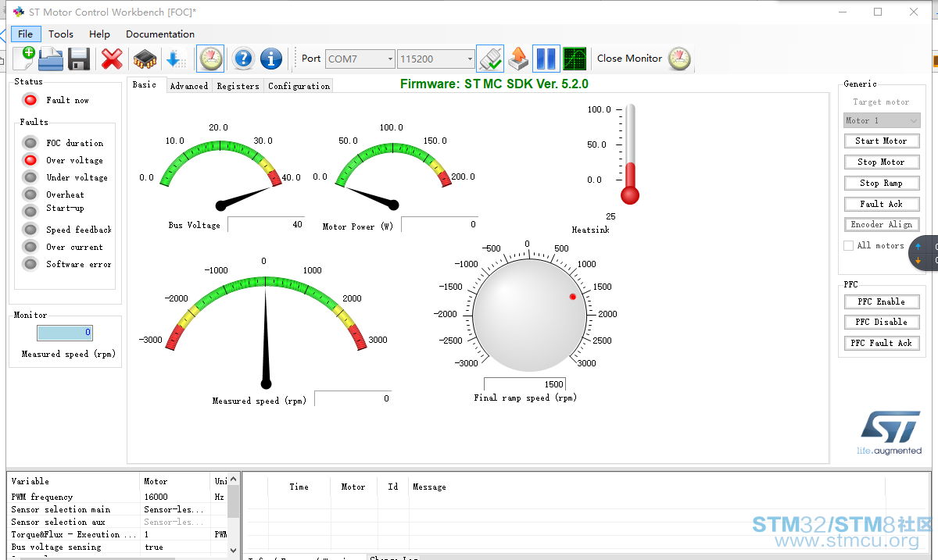This screenshot has width=938, height=560.
Task: Click the orange upload arrow icon
Action: pyautogui.click(x=517, y=59)
